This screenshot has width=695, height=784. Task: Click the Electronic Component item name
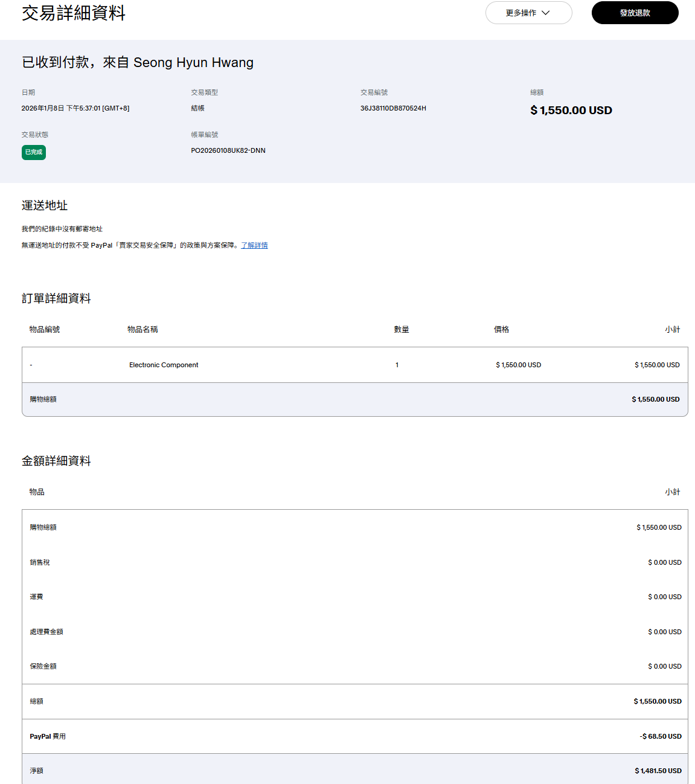(x=164, y=365)
